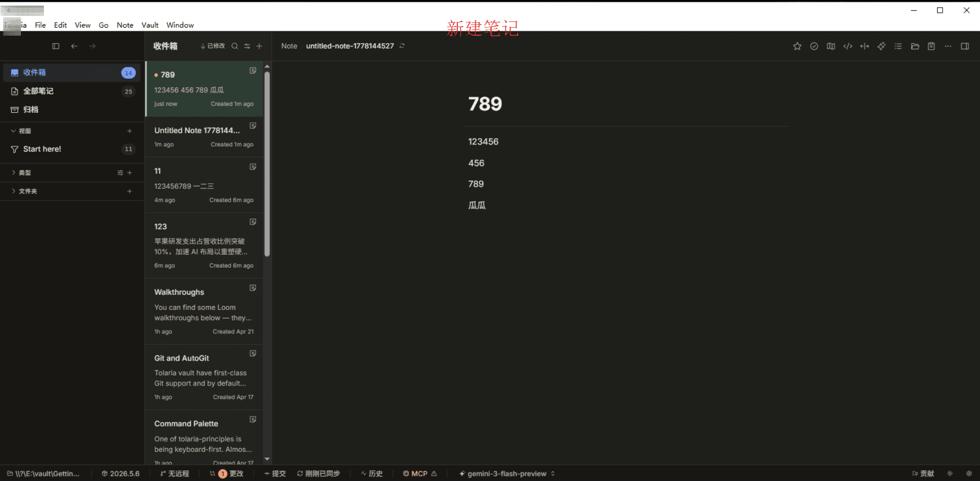Open the map view icon
Screen dimensions: 980x481
pos(831,46)
